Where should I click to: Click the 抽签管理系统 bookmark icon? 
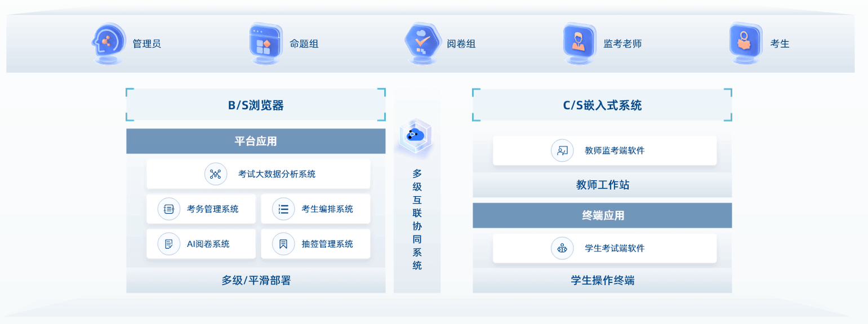[x=283, y=244]
